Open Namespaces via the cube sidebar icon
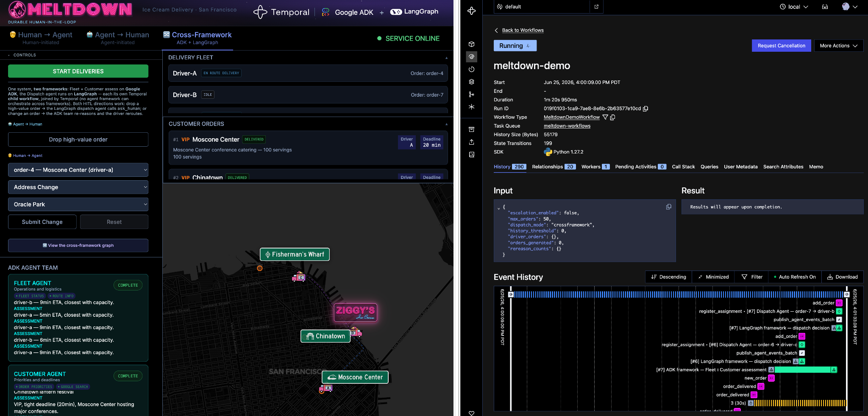Screen dimensions: 868x416 (471, 44)
